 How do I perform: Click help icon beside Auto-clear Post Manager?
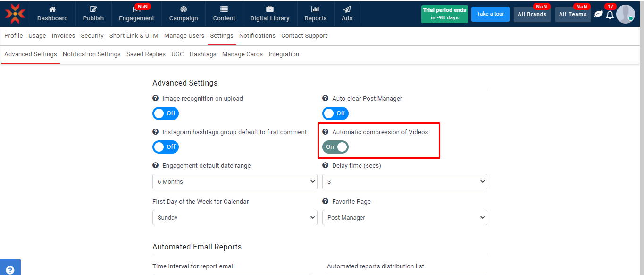[326, 99]
